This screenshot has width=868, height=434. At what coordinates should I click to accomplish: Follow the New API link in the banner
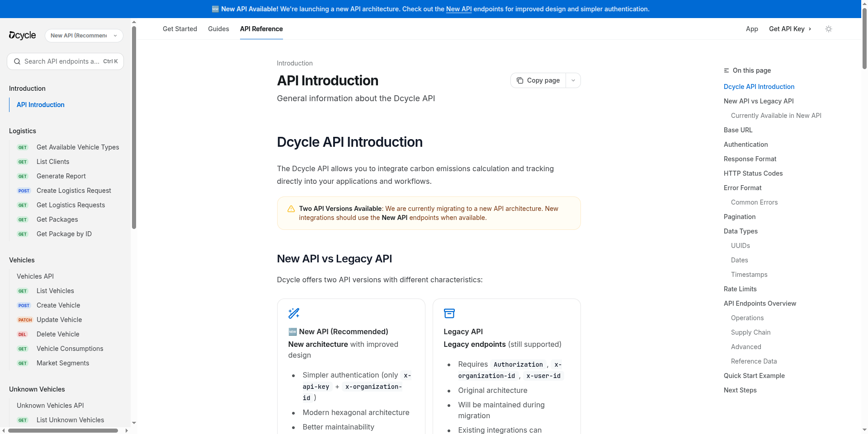[459, 9]
